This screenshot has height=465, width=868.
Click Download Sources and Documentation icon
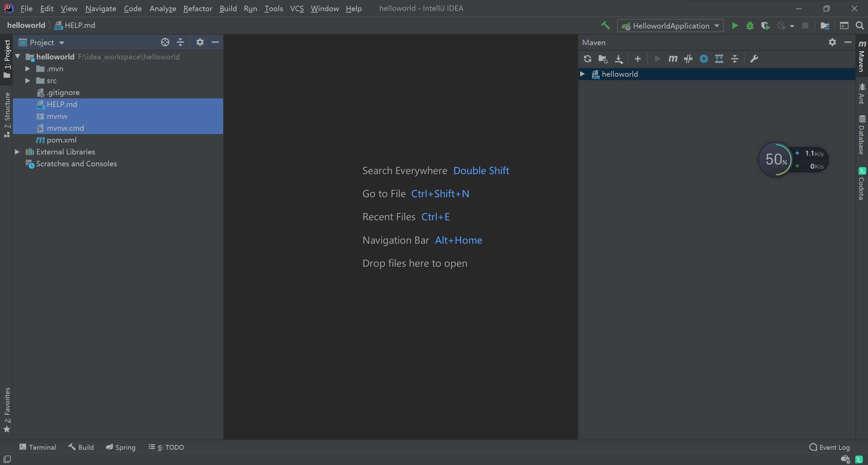[619, 59]
